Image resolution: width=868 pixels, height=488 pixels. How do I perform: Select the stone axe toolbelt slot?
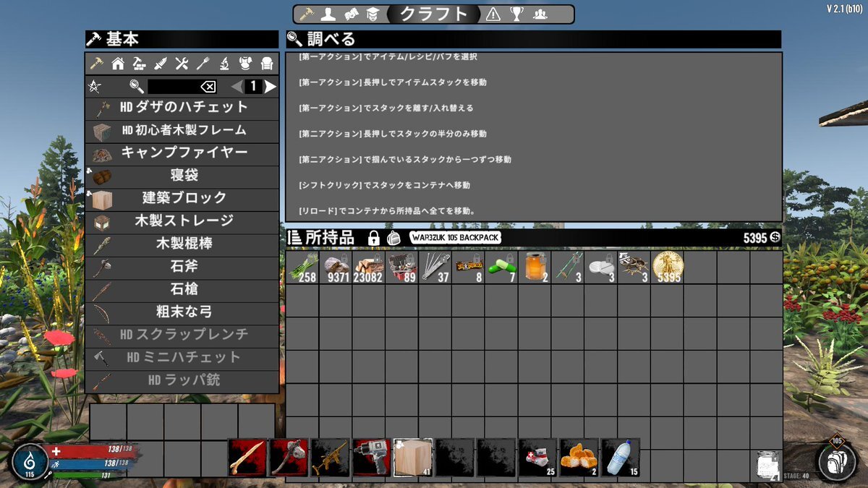point(289,458)
